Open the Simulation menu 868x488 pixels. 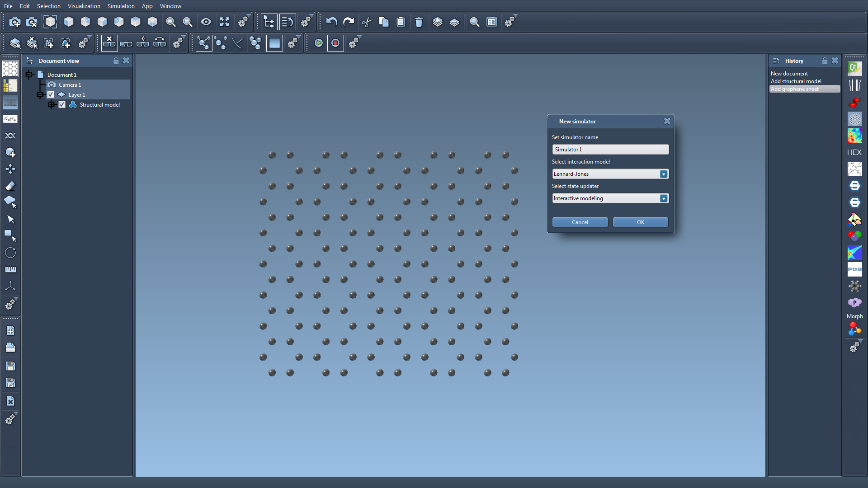pos(121,6)
